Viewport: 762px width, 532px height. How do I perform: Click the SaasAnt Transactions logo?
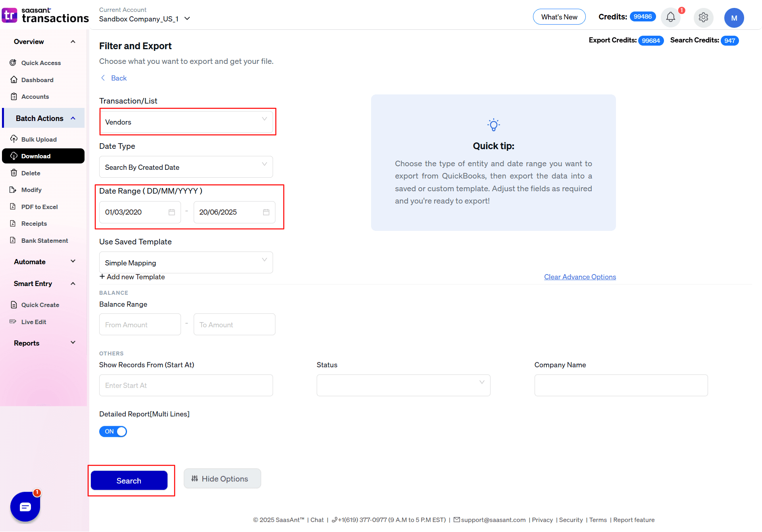point(45,15)
